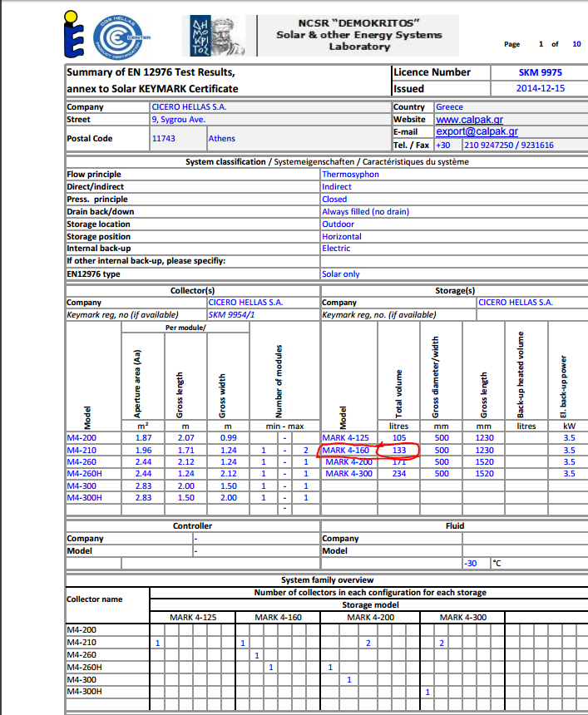This screenshot has width=588, height=715.
Task: Select fluid temperature value -30
Action: 470,563
